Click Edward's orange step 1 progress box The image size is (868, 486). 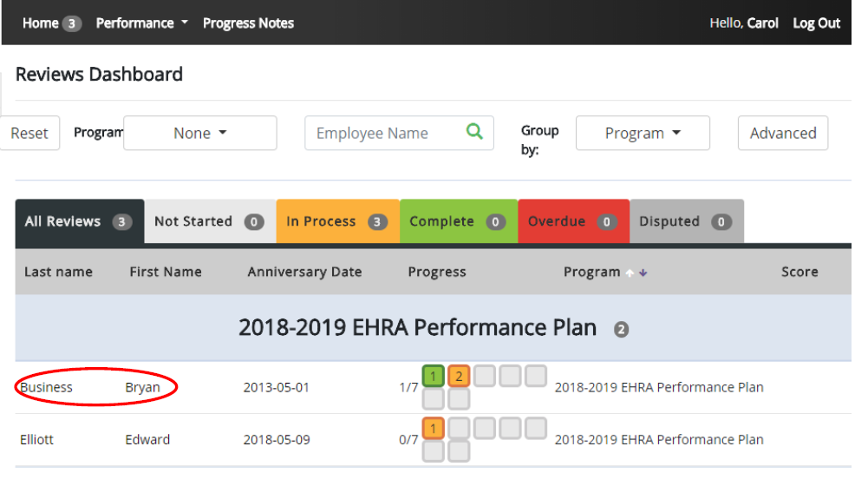(x=433, y=429)
